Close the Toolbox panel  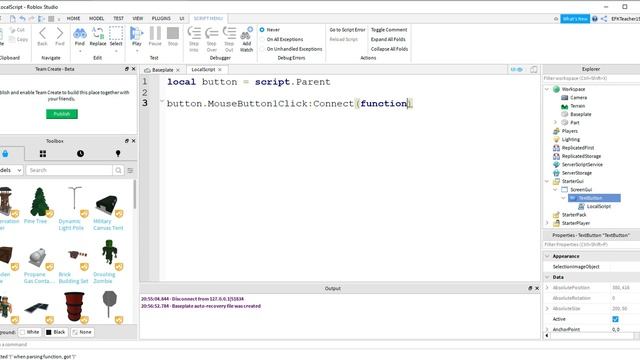pos(133,141)
